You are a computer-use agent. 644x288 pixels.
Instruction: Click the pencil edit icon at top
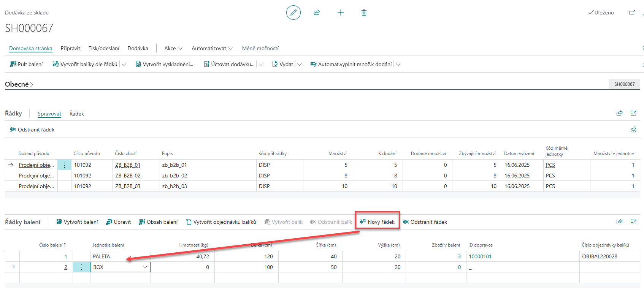293,13
